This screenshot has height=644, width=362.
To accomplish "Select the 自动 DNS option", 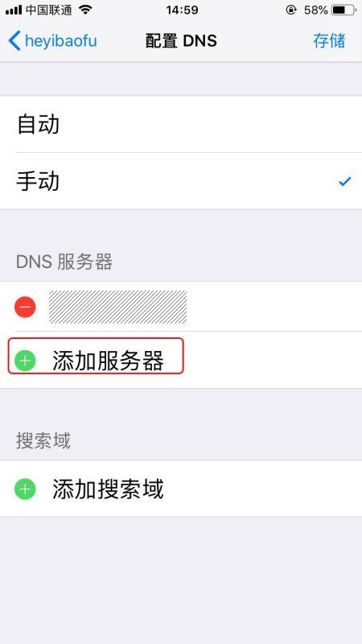I will [x=181, y=125].
